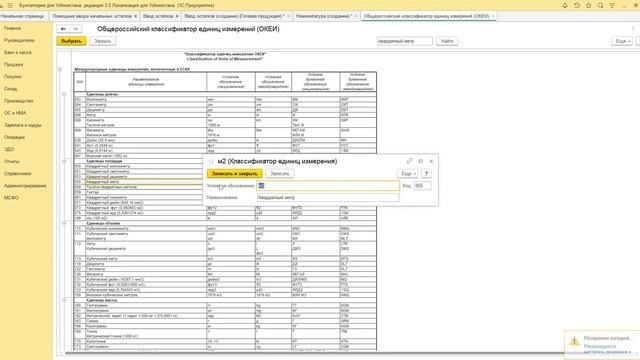Go back with the left arrow button
Image resolution: width=640 pixels, height=360 pixels.
point(63,29)
